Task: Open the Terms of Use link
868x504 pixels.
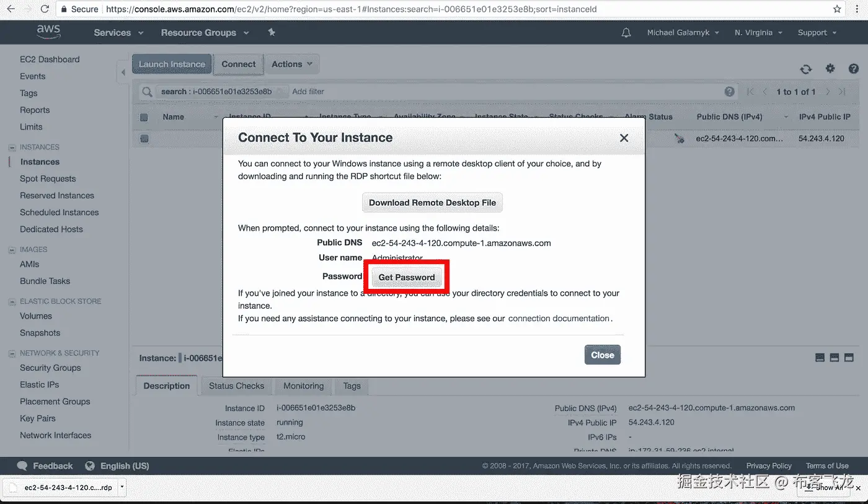Action: click(x=827, y=466)
